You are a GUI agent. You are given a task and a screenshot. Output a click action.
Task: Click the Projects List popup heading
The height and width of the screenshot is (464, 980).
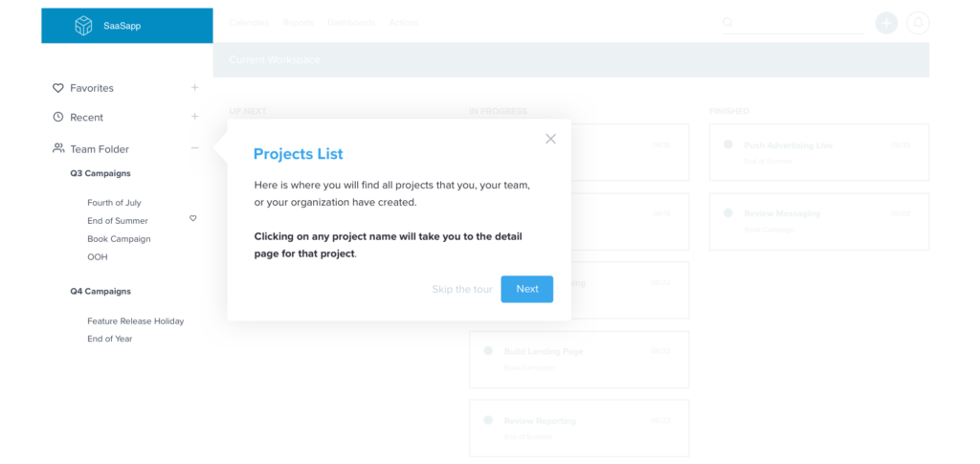click(298, 154)
